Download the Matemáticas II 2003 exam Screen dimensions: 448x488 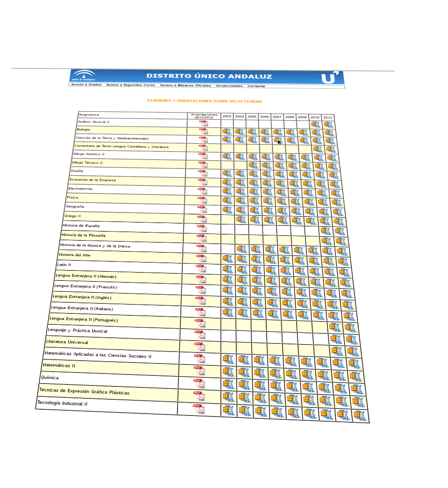pyautogui.click(x=228, y=371)
